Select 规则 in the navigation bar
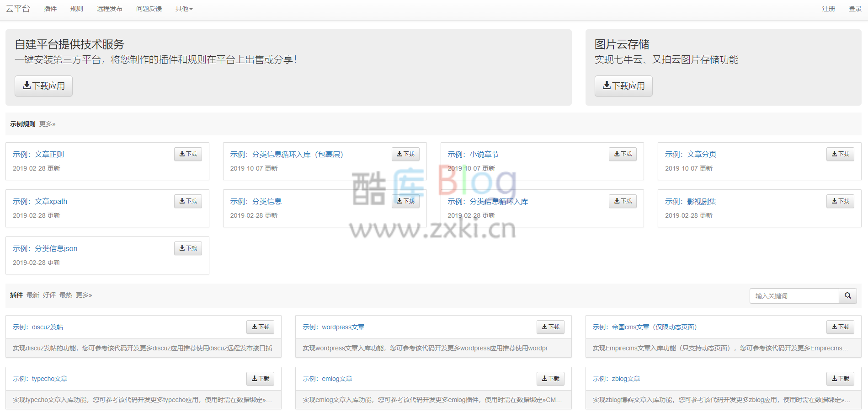 pyautogui.click(x=76, y=8)
